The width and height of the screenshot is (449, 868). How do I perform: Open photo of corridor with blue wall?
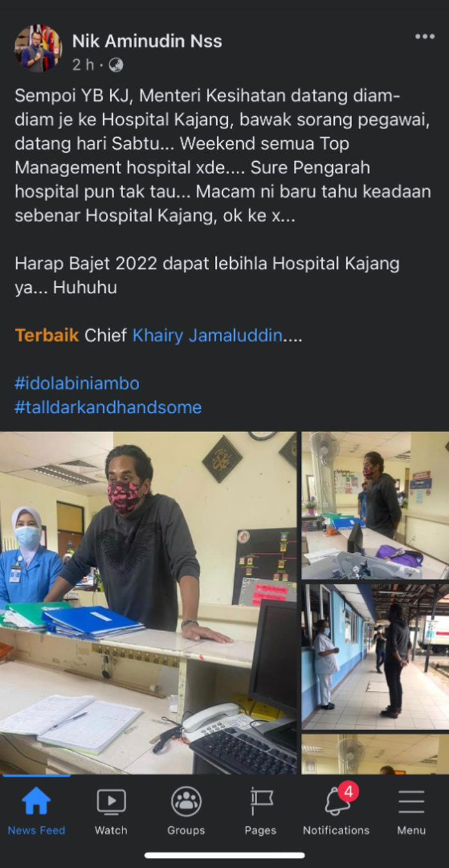click(x=375, y=657)
